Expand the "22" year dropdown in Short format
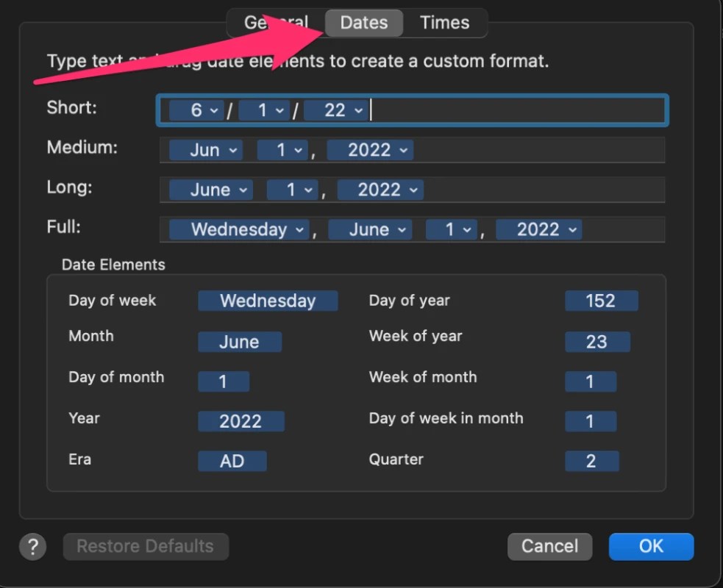The image size is (723, 588). coord(335,110)
